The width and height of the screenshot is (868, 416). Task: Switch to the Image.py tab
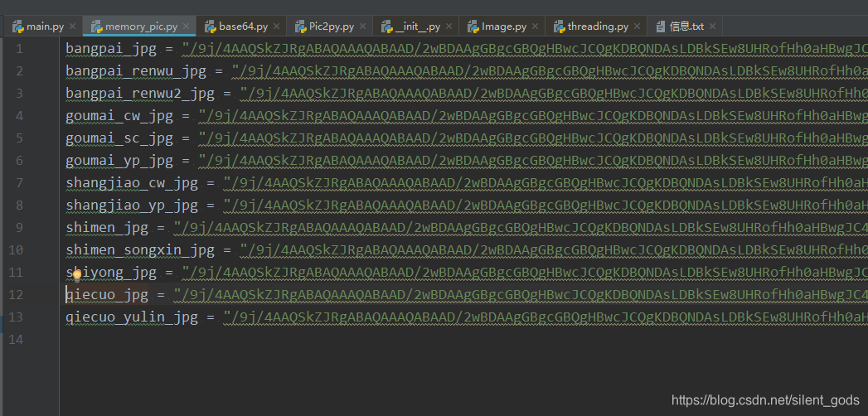click(x=504, y=26)
